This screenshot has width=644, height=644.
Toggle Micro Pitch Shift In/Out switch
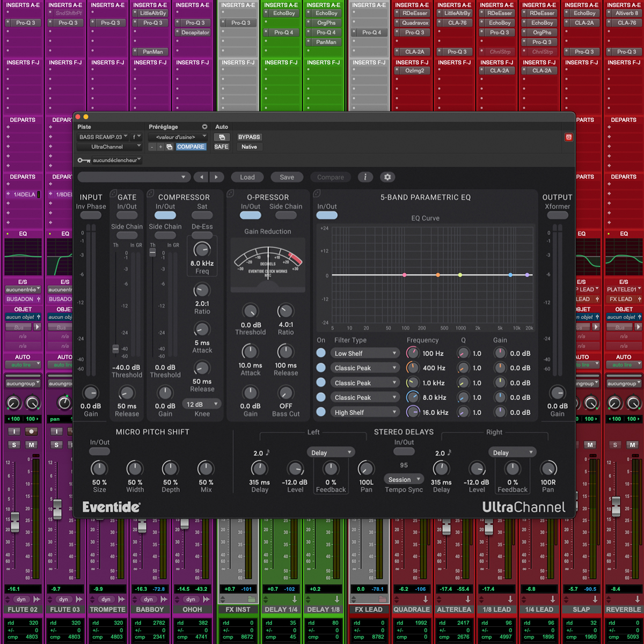pos(100,451)
